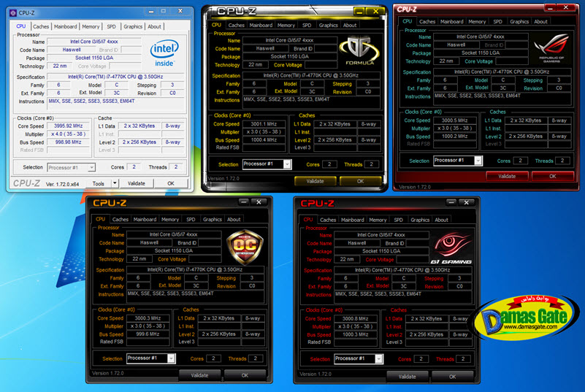The height and width of the screenshot is (392, 585).
Task: Close the orange Gigabyte OC CPU-Z window
Action: [259, 202]
